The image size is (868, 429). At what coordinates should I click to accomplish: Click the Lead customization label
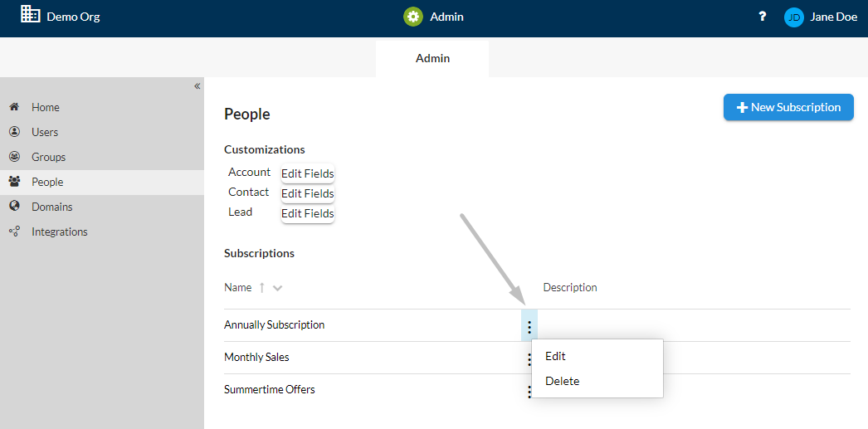(x=241, y=212)
